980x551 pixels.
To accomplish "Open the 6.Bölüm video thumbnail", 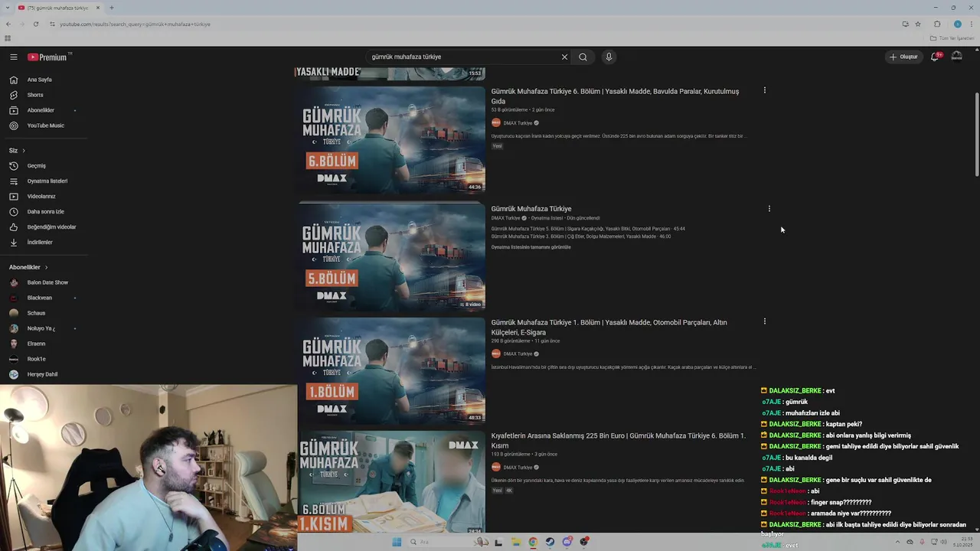I will click(x=391, y=139).
